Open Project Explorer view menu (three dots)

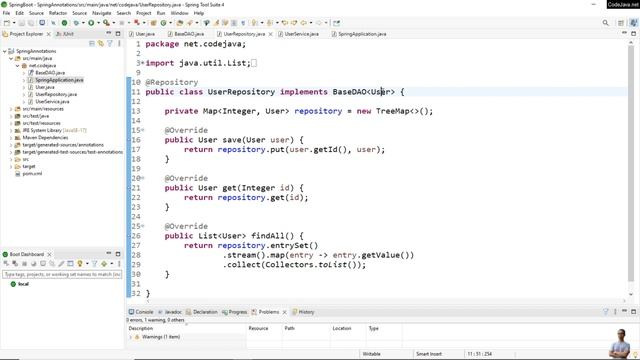pyautogui.click(x=119, y=43)
